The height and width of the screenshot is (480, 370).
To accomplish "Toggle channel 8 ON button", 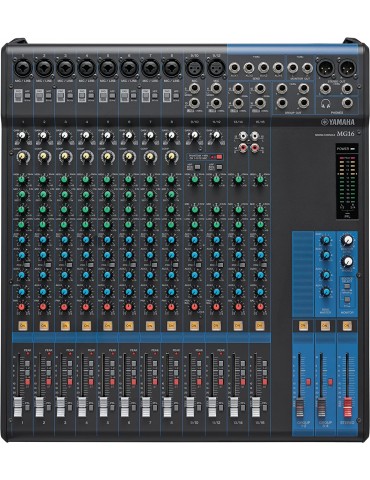I will coord(172,325).
